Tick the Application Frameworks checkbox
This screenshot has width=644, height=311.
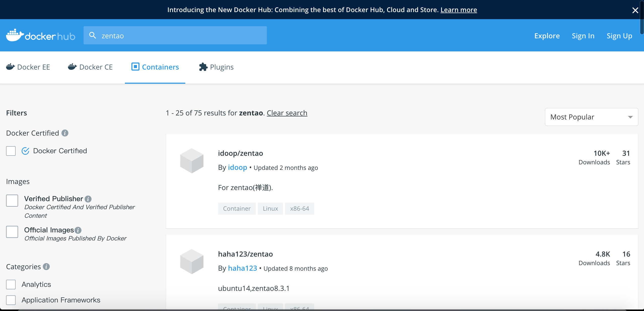(11, 300)
